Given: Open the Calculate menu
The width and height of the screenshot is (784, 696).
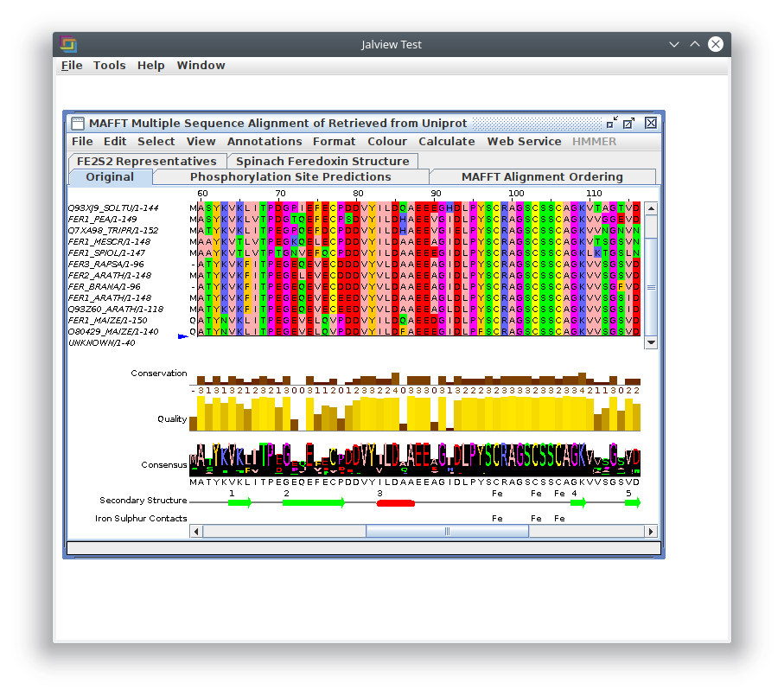Looking at the screenshot, I should (446, 142).
